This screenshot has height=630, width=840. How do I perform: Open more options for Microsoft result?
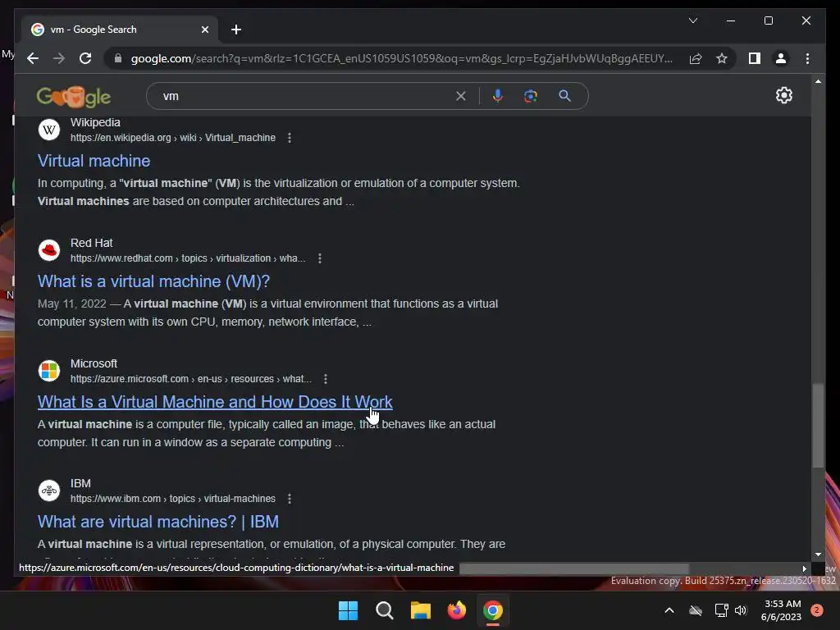(x=326, y=379)
